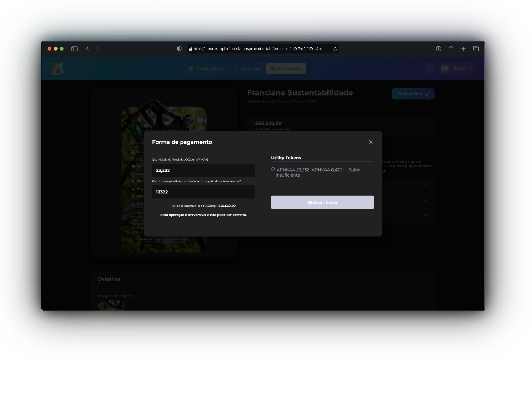The width and height of the screenshot is (532, 399).
Task: Toggle the Safari sidebar icon
Action: click(75, 49)
